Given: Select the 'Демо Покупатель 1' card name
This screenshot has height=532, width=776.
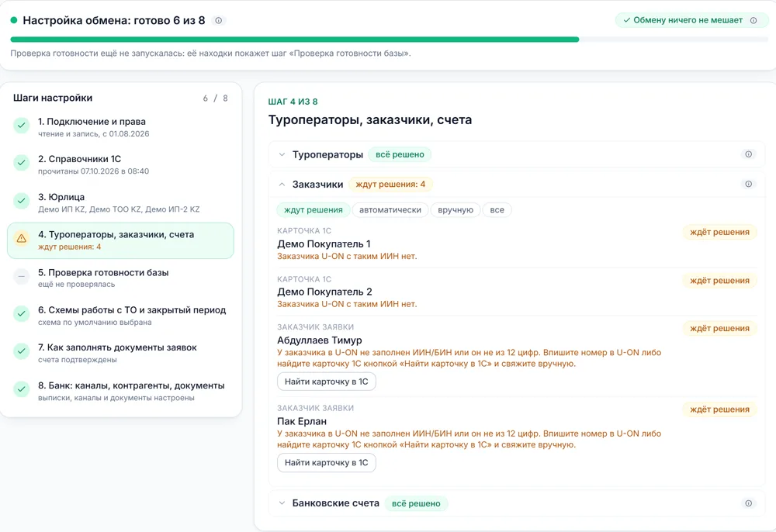Looking at the screenshot, I should coord(324,244).
